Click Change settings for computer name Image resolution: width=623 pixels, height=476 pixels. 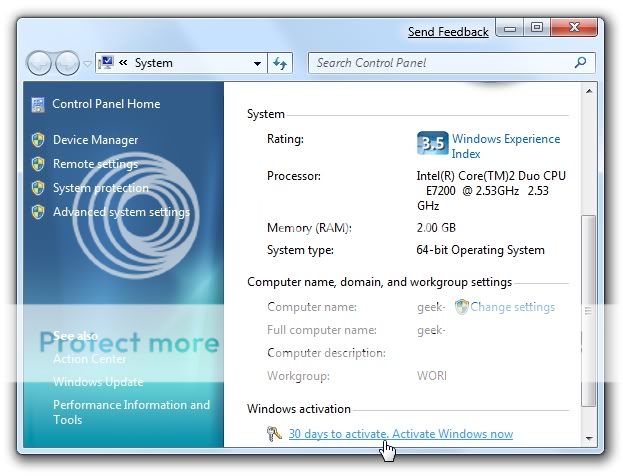tap(513, 307)
